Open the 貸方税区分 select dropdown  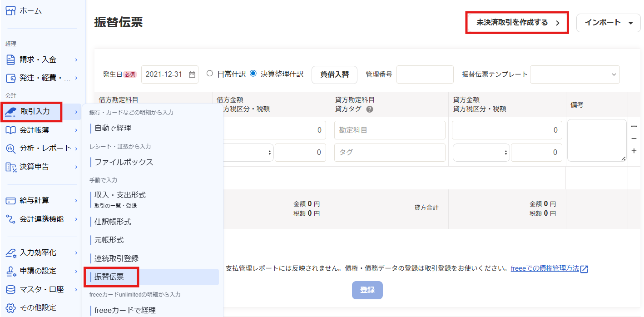481,153
